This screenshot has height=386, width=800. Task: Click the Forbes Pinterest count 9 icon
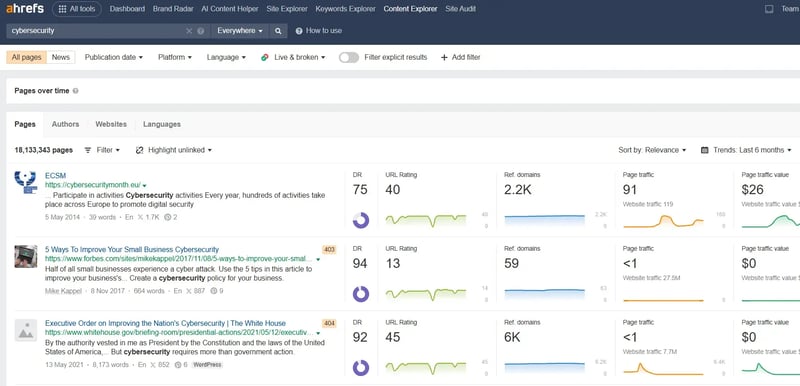214,291
